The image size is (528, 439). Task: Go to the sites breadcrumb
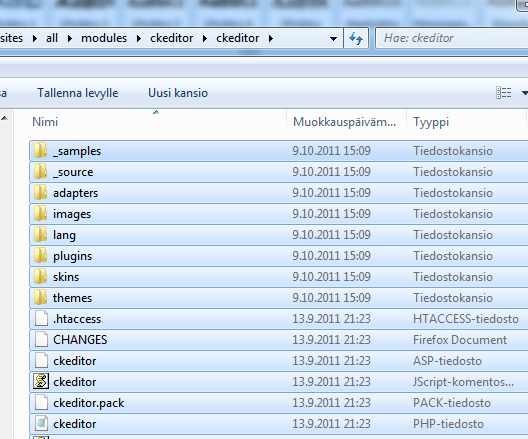[11, 38]
